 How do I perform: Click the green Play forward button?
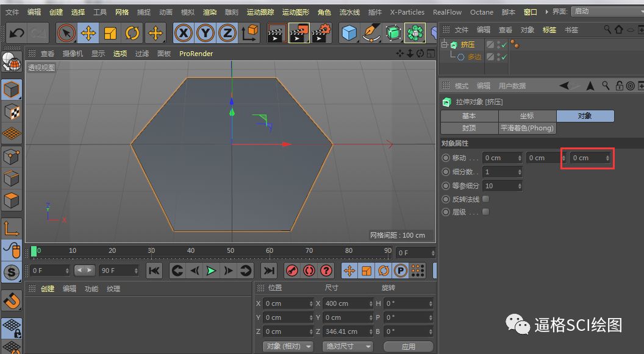coord(211,271)
